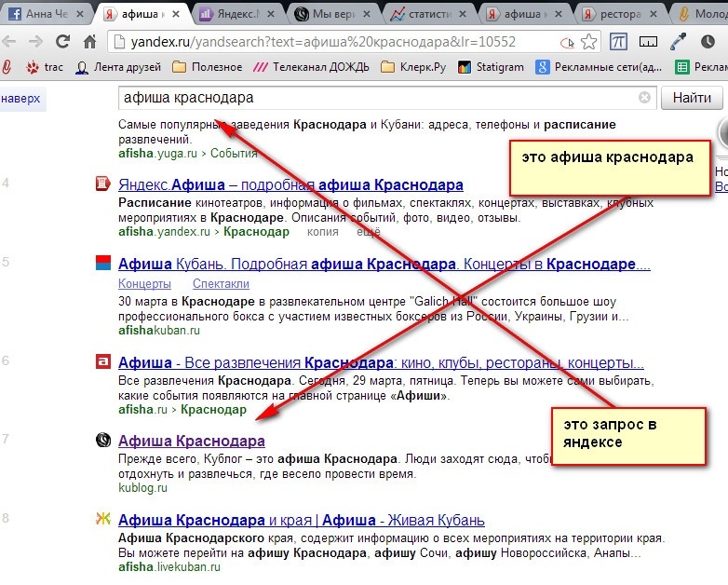Open the Спектакли sitelink

[221, 283]
